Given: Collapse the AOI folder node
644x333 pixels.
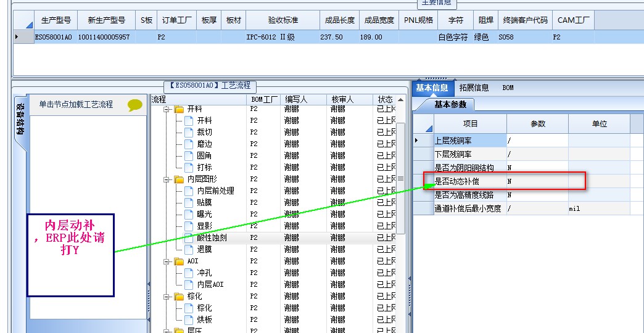Looking at the screenshot, I should coord(167,261).
